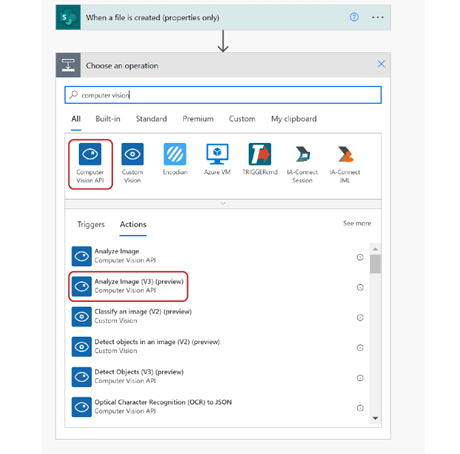Show info for Detect Objects (V3) action
Viewport: 460px width, 454px height.
[360, 378]
